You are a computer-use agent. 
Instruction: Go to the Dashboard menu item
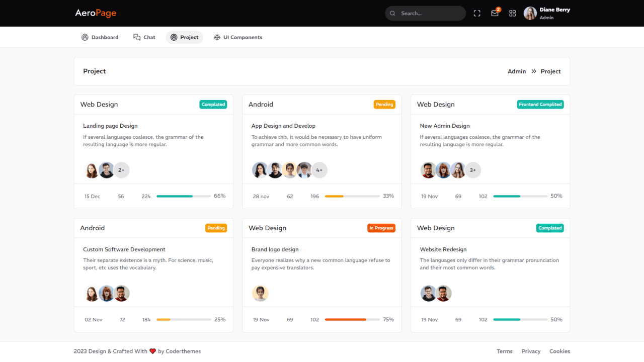click(100, 37)
